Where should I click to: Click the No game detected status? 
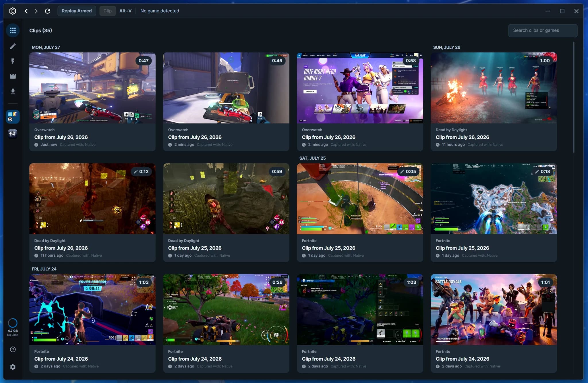(x=160, y=11)
